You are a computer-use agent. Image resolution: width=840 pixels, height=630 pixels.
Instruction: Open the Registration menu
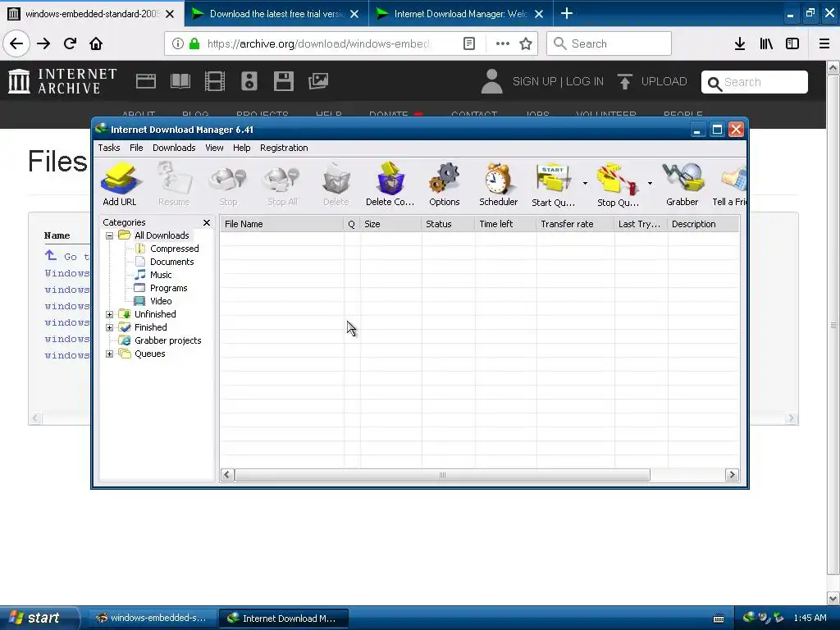[284, 148]
